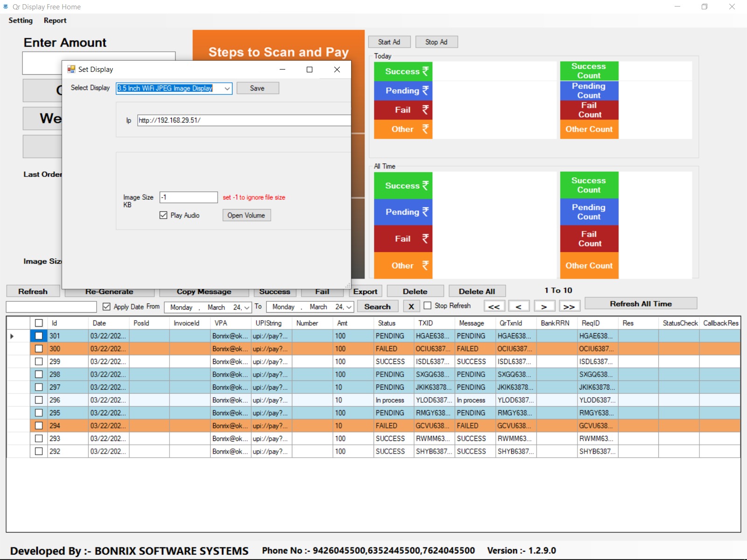Click the Set Display dialog title icon
The width and height of the screenshot is (747, 560).
(71, 70)
